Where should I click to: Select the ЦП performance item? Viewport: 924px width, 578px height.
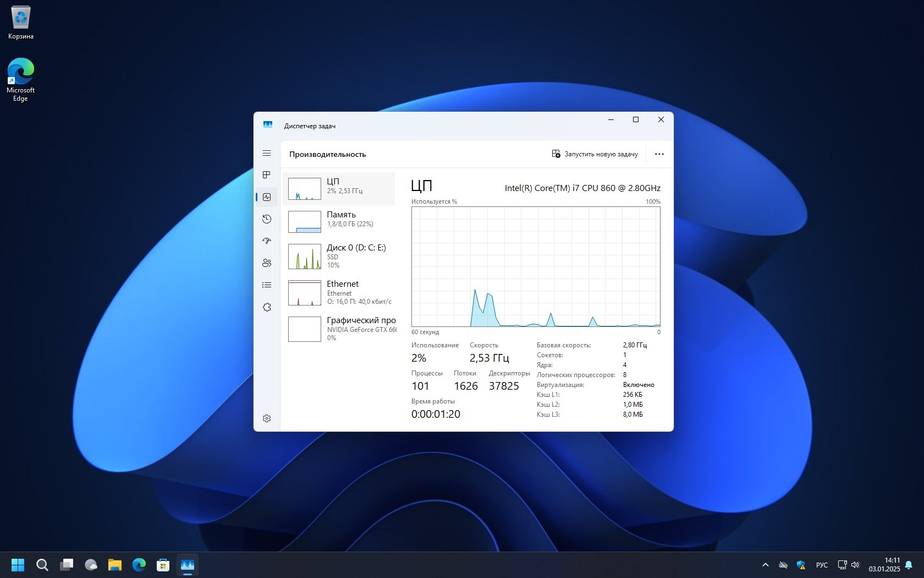click(x=339, y=189)
